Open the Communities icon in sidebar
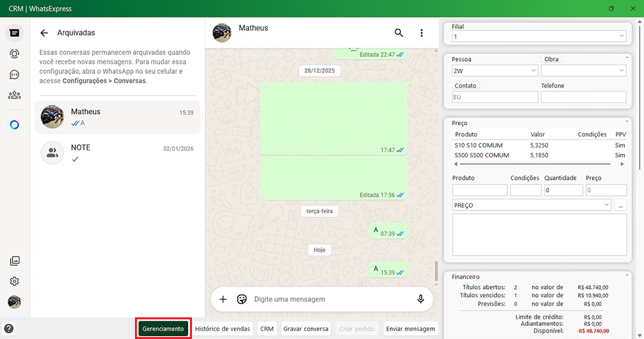644x339 pixels. (x=14, y=95)
